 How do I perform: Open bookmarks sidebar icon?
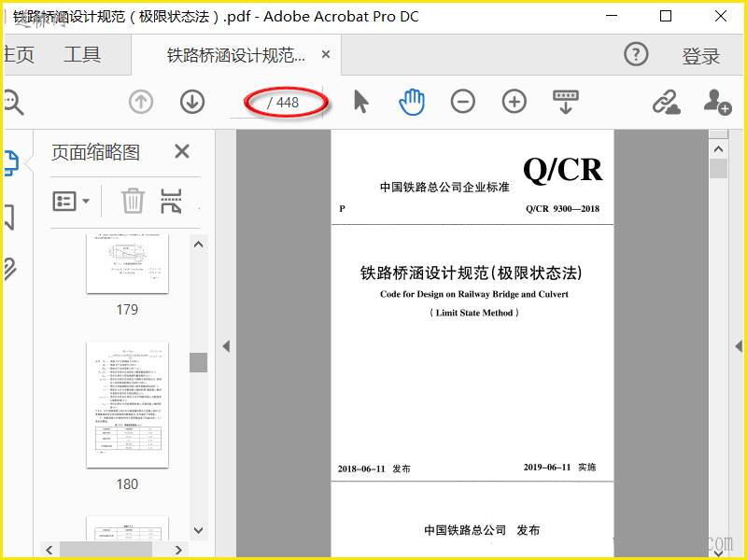[9, 217]
